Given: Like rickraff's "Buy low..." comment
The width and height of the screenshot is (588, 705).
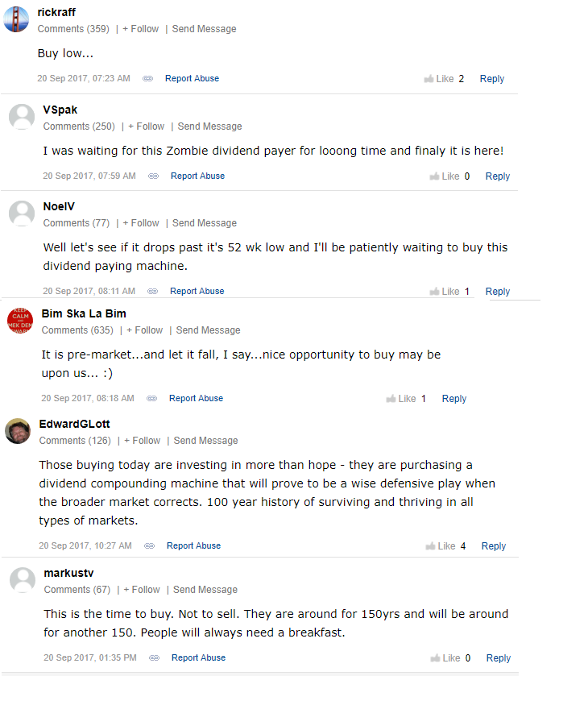Looking at the screenshot, I should (x=439, y=79).
